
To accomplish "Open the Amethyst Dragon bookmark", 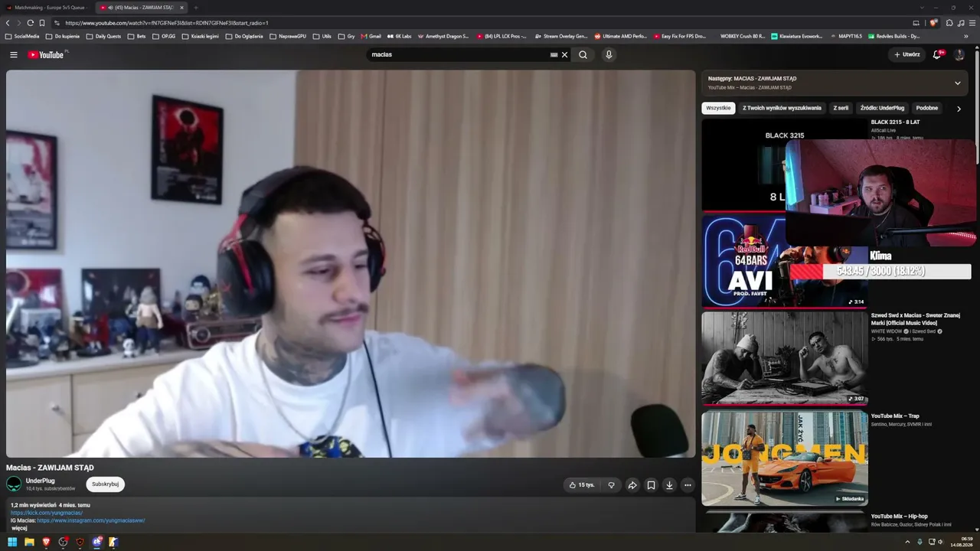I will 443,36.
